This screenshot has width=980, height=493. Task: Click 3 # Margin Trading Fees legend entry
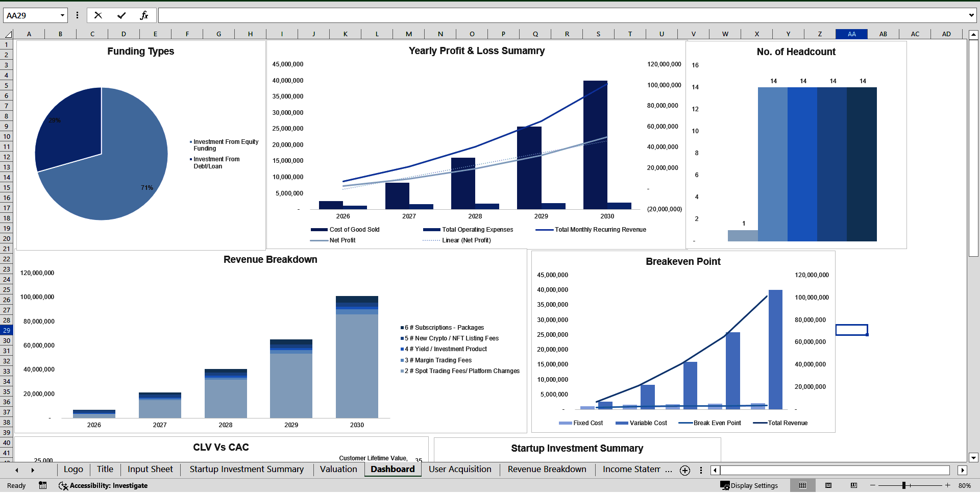point(436,360)
